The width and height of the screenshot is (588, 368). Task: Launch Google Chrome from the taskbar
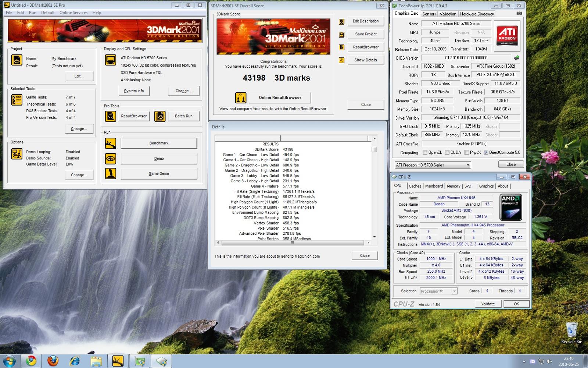point(31,361)
